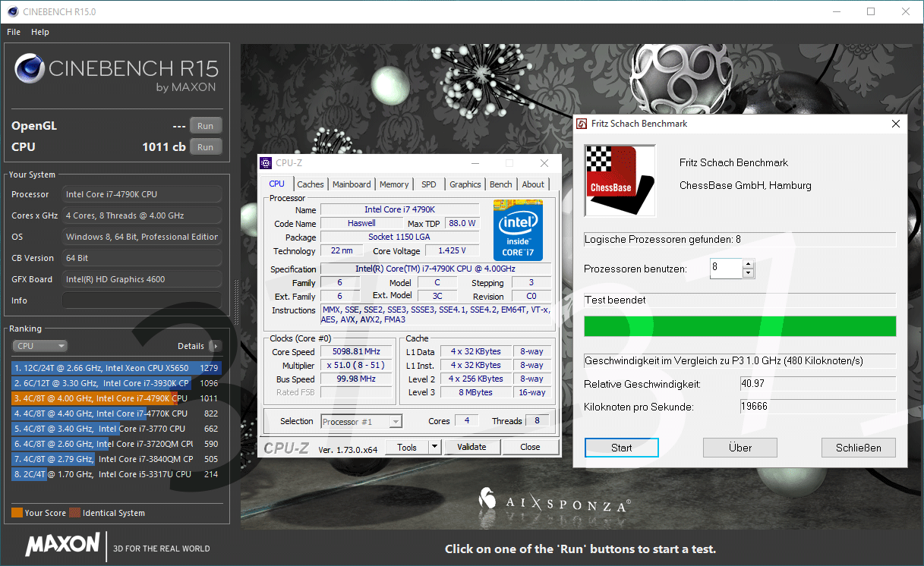Click the GFX Board field HD Graphics 4600
The width and height of the screenshot is (924, 566).
142,279
